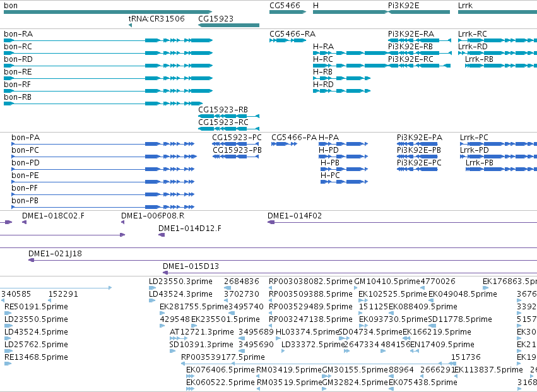Click the EK176863.5prime EST label
The image size is (537, 392).
point(510,282)
